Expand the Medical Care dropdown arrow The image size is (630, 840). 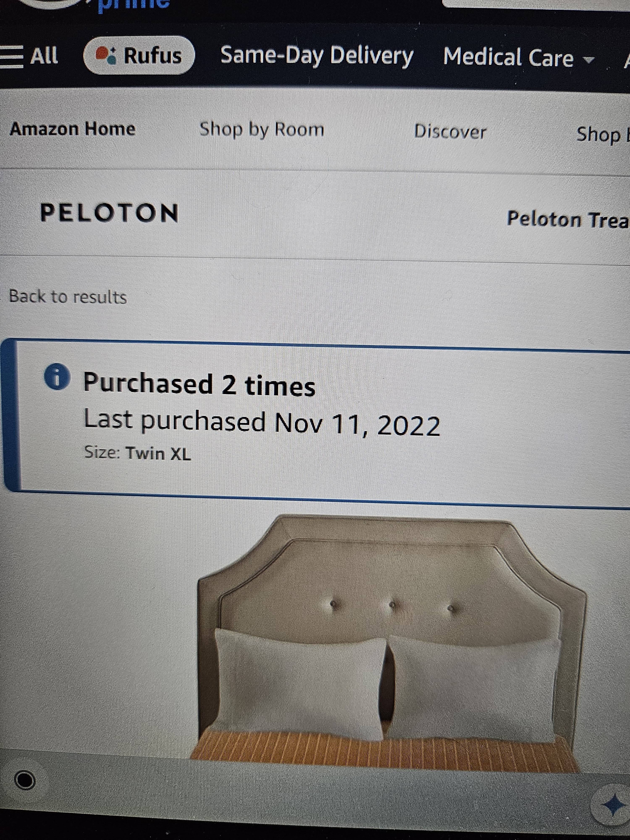[589, 60]
